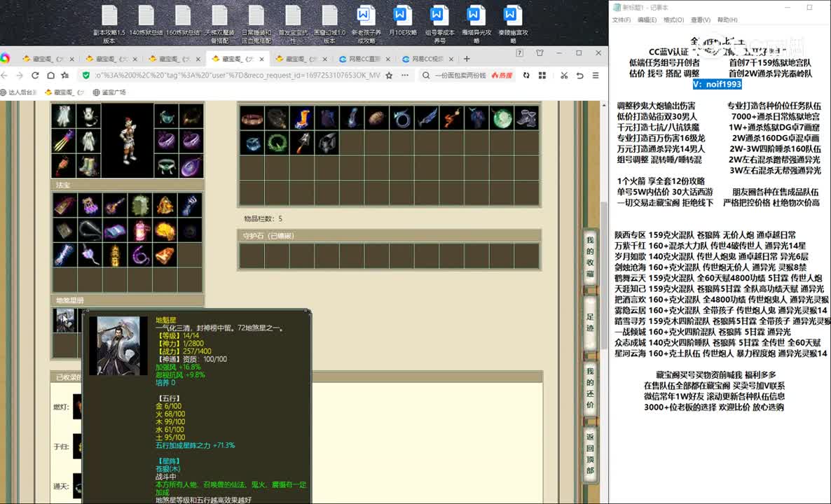Select the bronze bracelet inventory item
The width and height of the screenshot is (831, 504).
[x=252, y=118]
